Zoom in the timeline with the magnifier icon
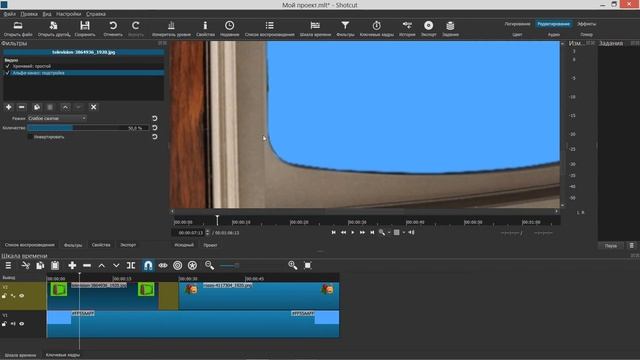The image size is (640, 360). 293,265
